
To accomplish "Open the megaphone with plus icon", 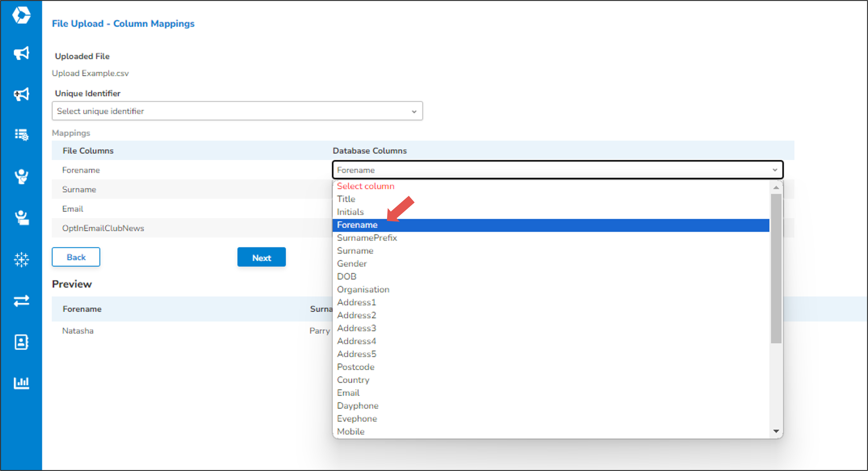I will pos(21,94).
